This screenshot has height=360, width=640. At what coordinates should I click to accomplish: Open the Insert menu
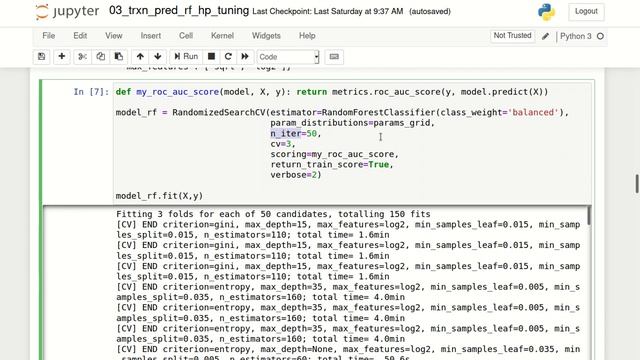[151, 36]
